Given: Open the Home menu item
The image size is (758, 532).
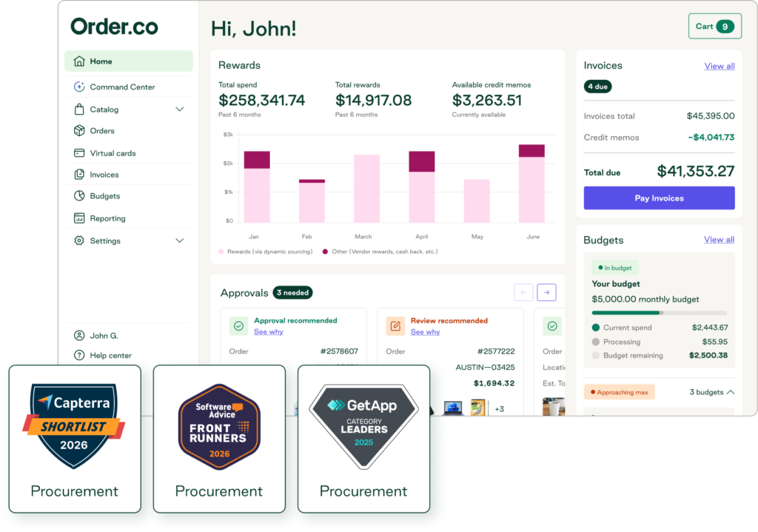Looking at the screenshot, I should 129,61.
